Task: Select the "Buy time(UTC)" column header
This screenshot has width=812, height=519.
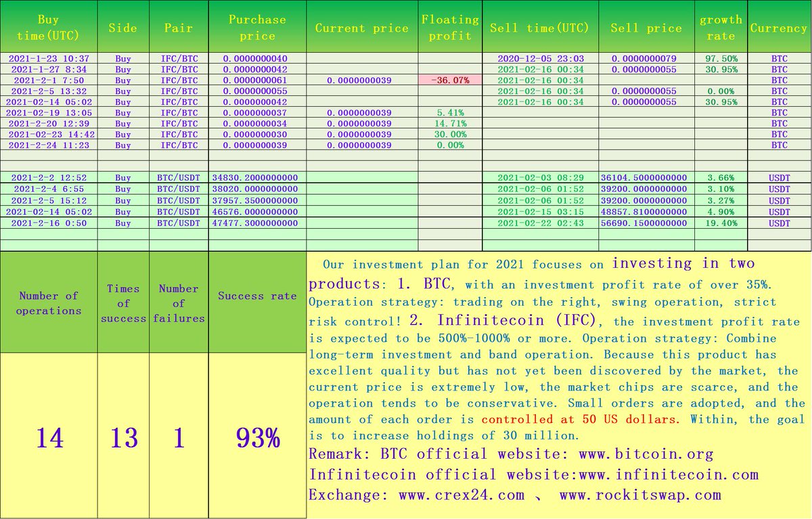Action: pos(49,27)
